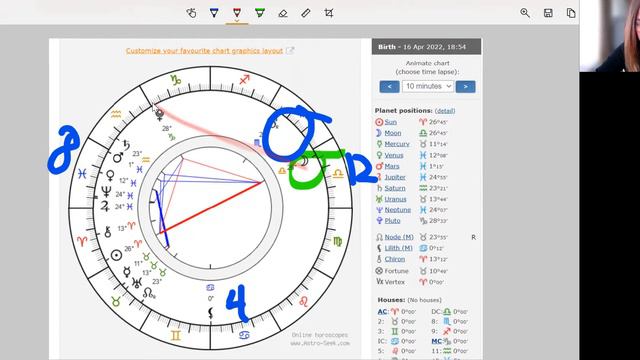Click the 'AC:' houses link
The height and width of the screenshot is (360, 640).
point(382,312)
